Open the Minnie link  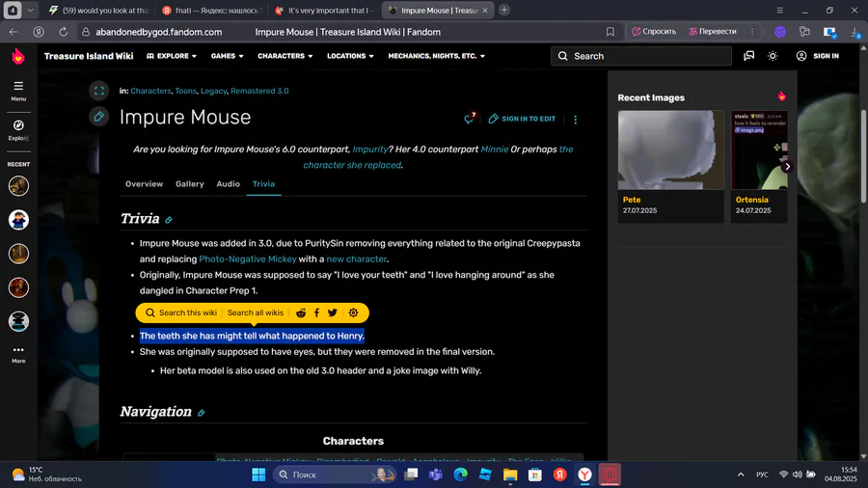[495, 149]
